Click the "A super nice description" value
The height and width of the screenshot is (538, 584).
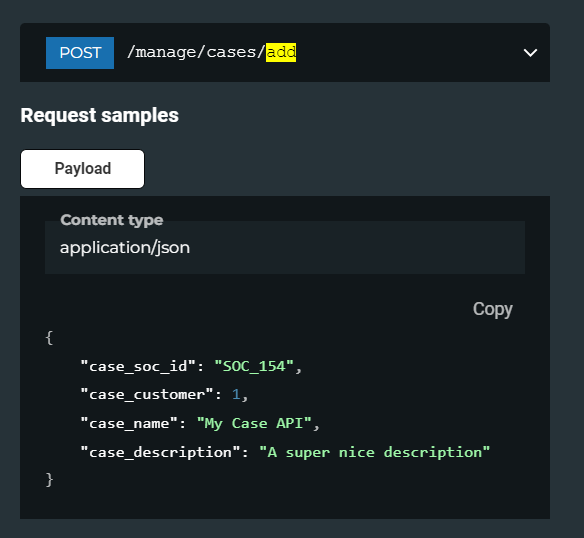point(374,452)
